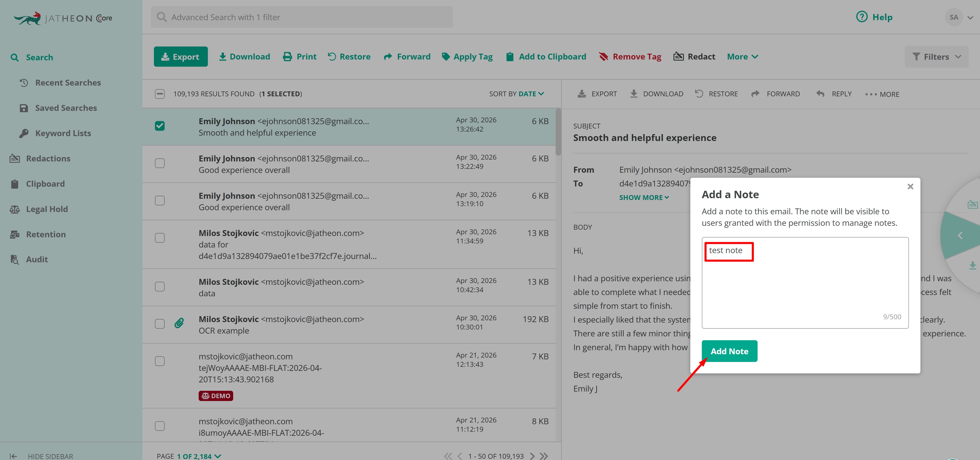
Task: Click the Hide Sidebar control
Action: click(x=41, y=456)
